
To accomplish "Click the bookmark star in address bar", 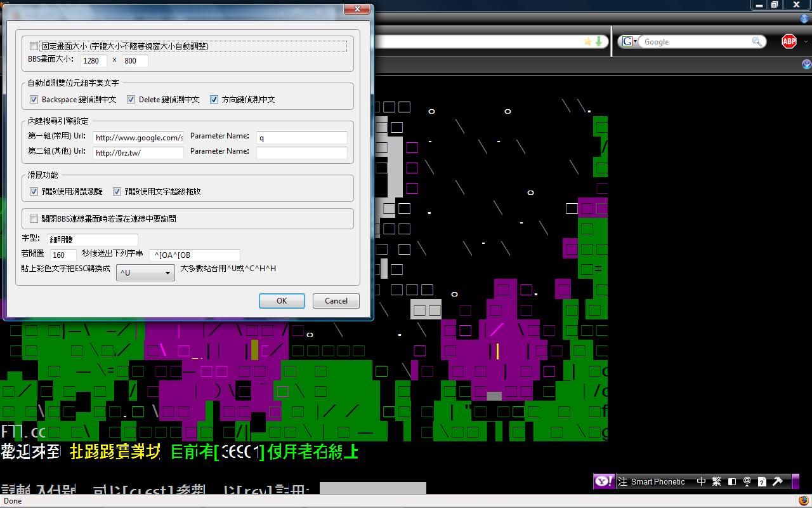I will [588, 41].
